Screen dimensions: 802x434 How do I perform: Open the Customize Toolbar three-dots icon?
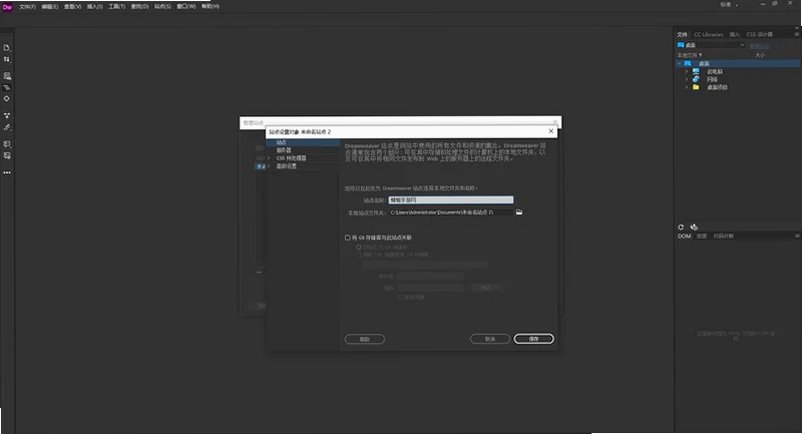(x=7, y=173)
